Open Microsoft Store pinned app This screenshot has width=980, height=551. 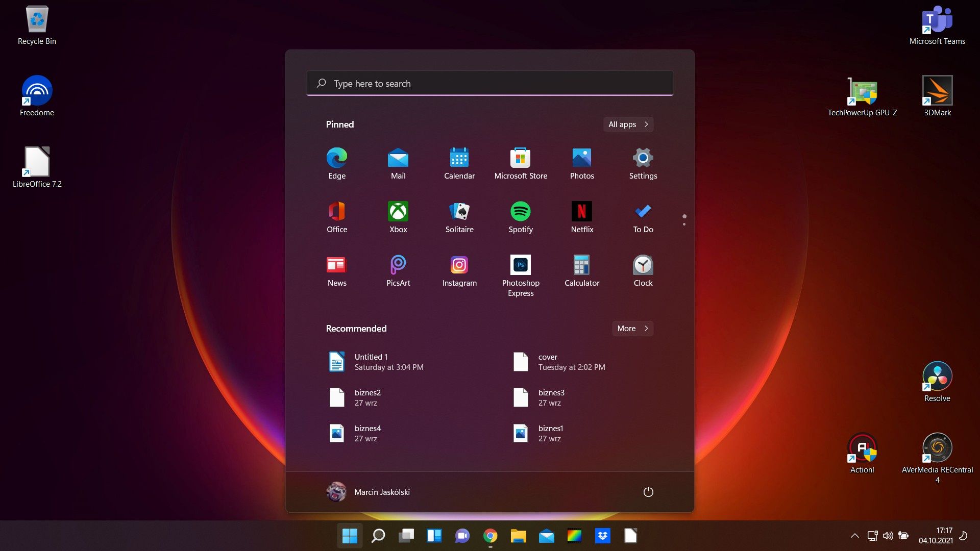pyautogui.click(x=521, y=164)
